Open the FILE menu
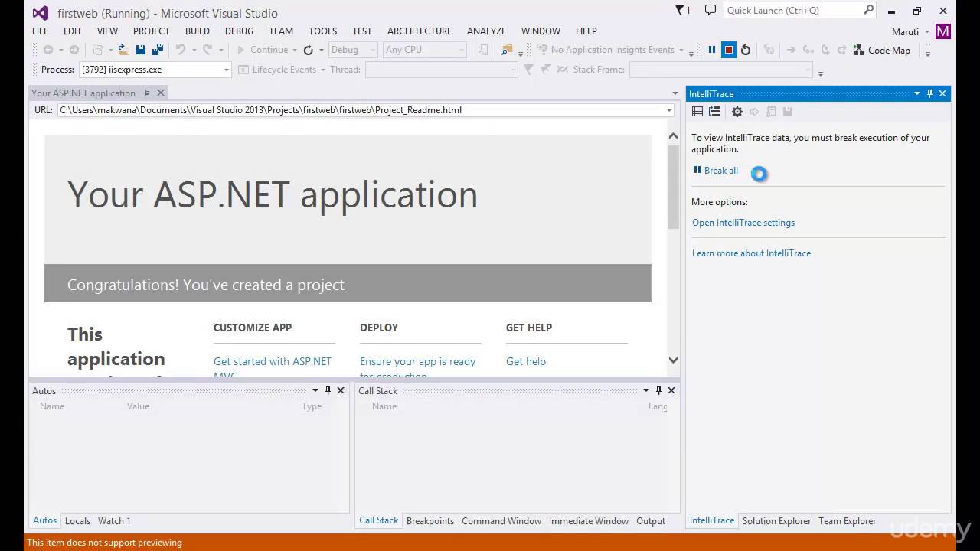 [x=41, y=31]
